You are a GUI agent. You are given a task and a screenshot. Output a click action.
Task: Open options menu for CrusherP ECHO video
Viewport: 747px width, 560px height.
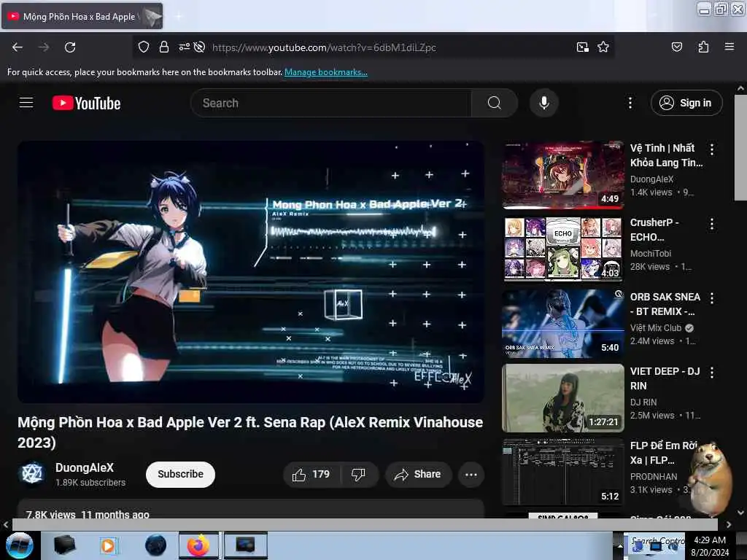[712, 224]
